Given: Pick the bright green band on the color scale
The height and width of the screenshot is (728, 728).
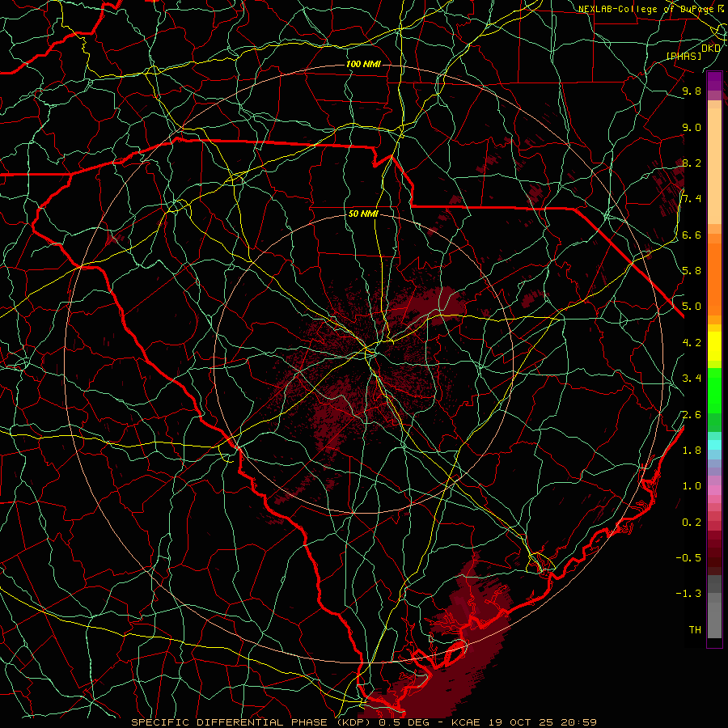Looking at the screenshot, I should 714,389.
